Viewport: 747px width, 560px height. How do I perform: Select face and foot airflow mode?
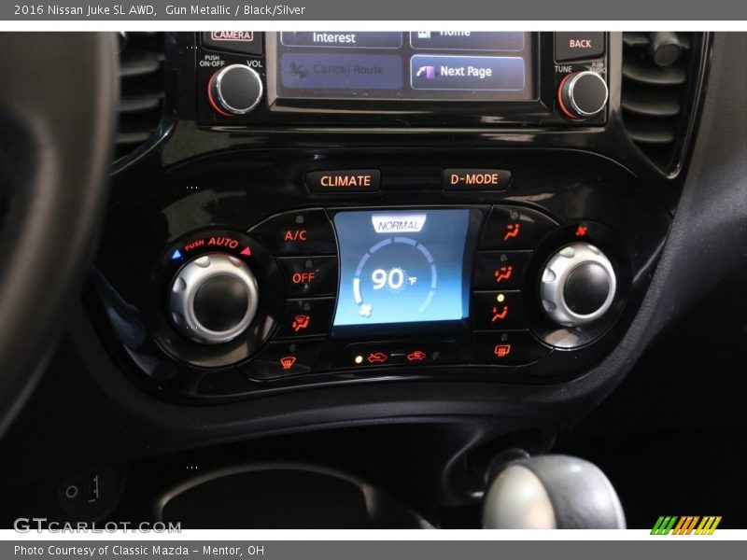(502, 273)
